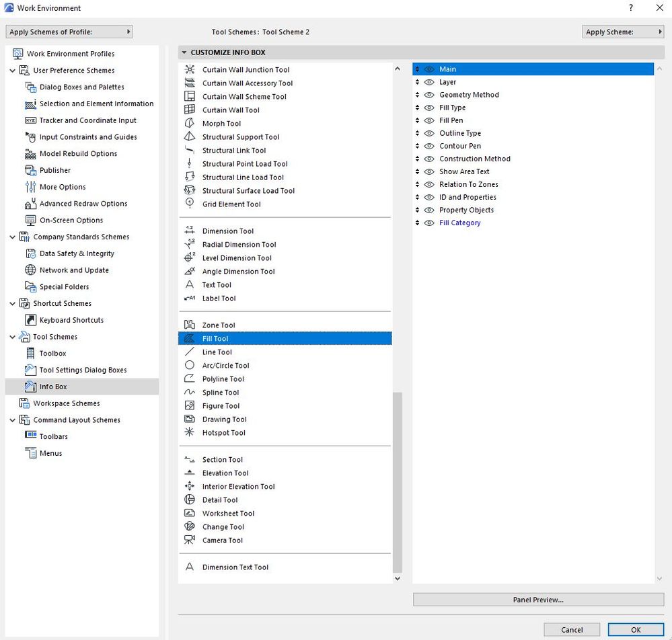
Task: Toggle Contour Pen visibility eye
Action: click(x=429, y=146)
